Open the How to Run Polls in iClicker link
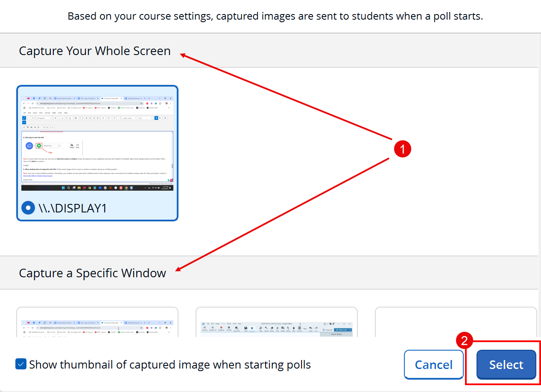This screenshot has height=392, width=541. tap(38, 176)
